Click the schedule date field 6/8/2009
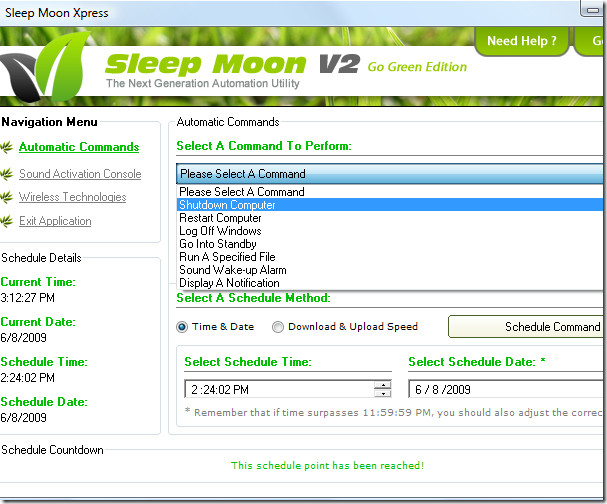This screenshot has width=607, height=504. (x=506, y=389)
